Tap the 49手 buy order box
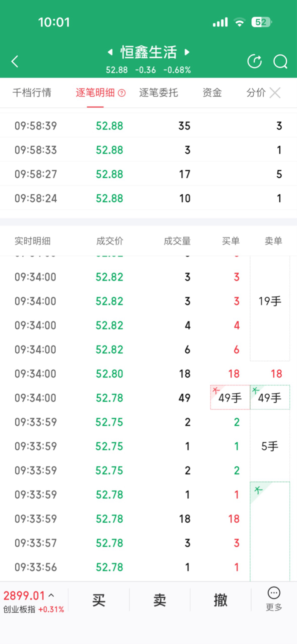The height and width of the screenshot is (644, 297). (230, 398)
